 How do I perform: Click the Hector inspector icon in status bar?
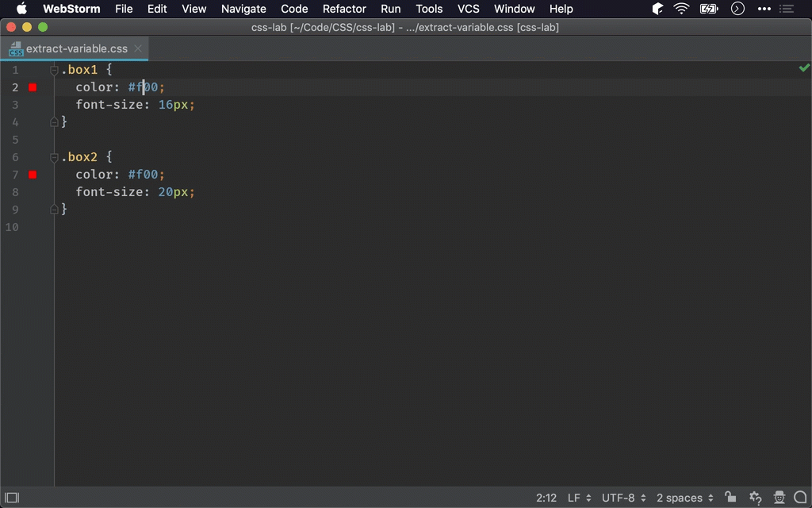(779, 498)
